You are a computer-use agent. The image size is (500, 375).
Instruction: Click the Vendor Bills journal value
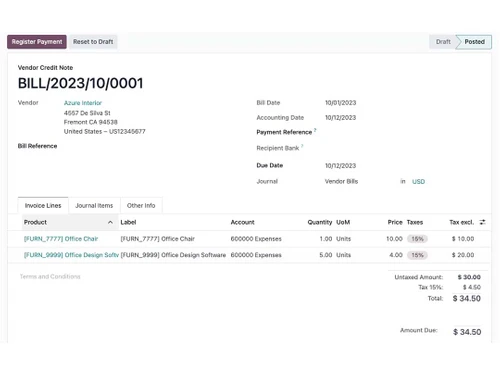click(341, 182)
